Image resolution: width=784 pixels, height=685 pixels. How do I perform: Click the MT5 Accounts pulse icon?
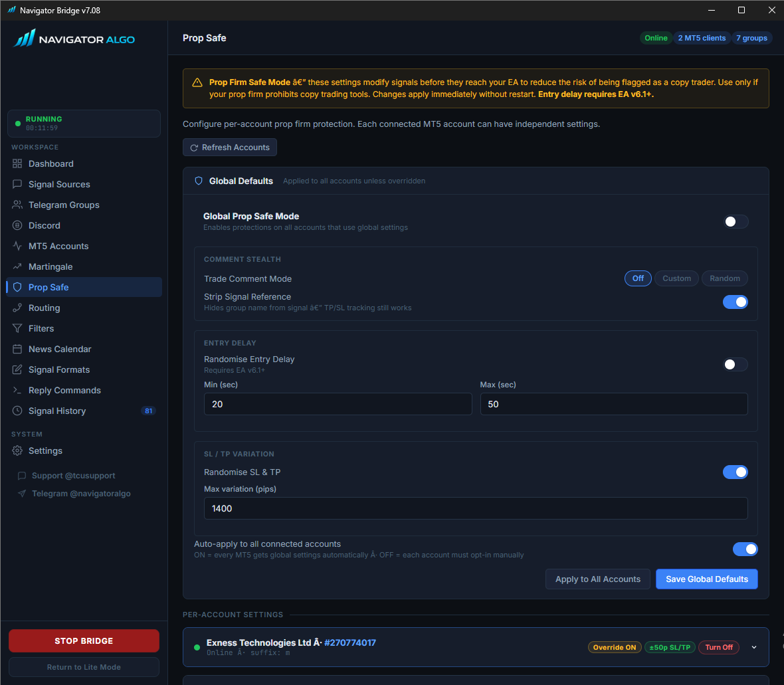click(x=17, y=246)
